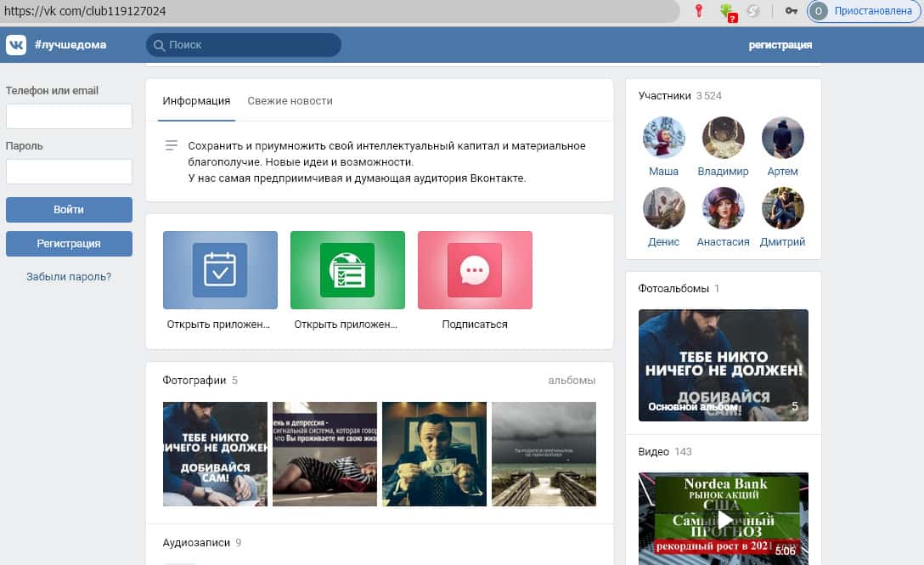Click the альбомы link in photos
The width and height of the screenshot is (924, 565).
(572, 380)
